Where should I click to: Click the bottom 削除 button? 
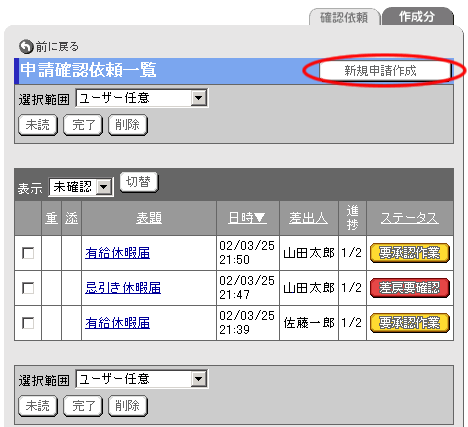128,406
